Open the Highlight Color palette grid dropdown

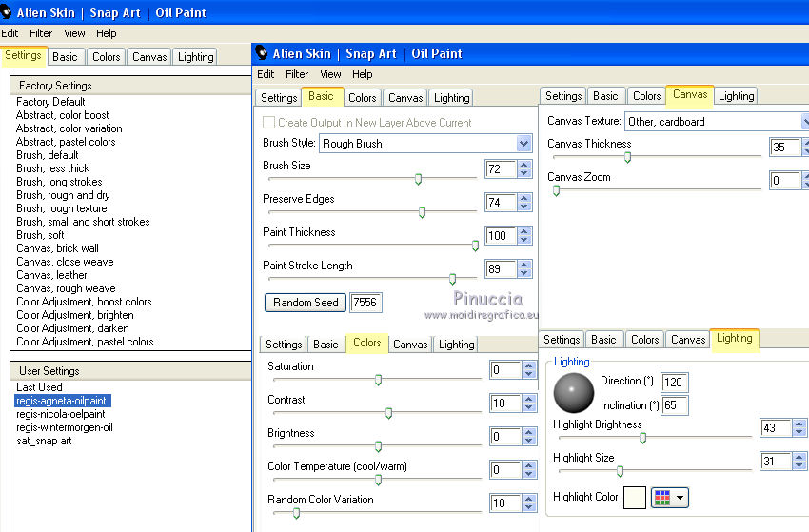pyautogui.click(x=669, y=498)
